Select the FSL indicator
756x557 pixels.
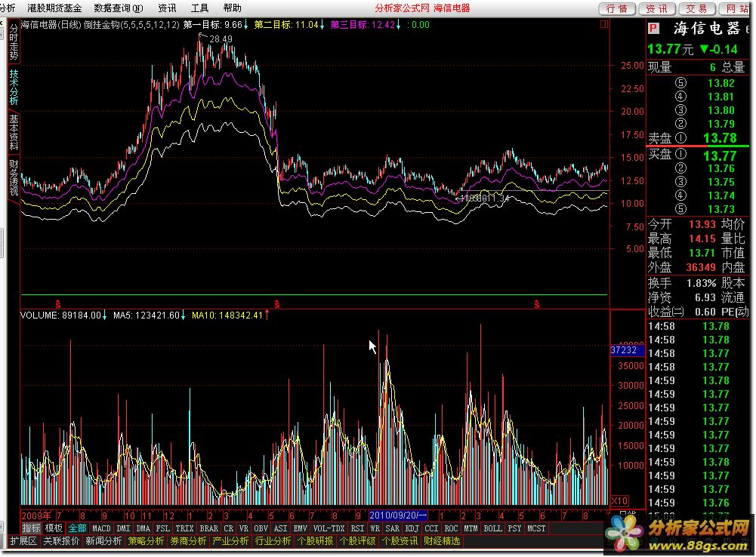pos(163,528)
